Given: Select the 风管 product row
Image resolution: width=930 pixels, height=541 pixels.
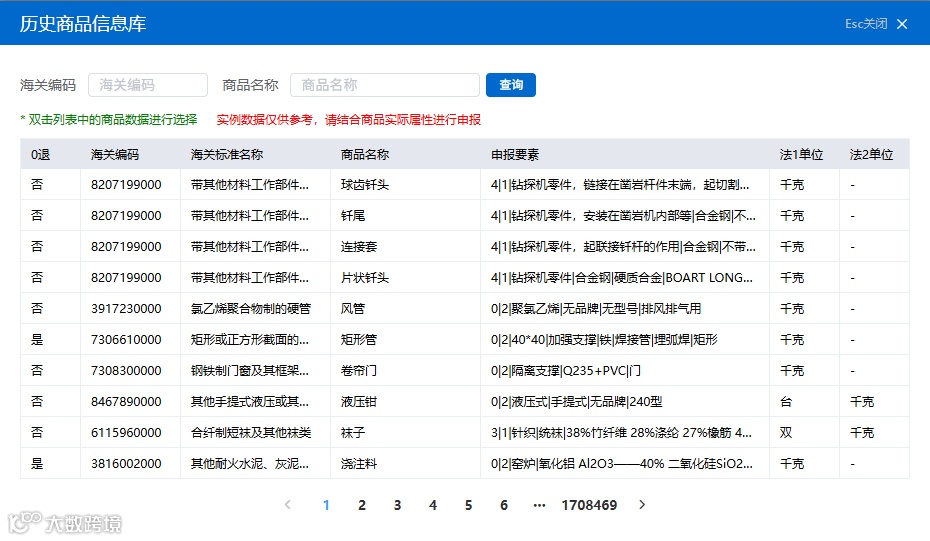Looking at the screenshot, I should pyautogui.click(x=464, y=308).
